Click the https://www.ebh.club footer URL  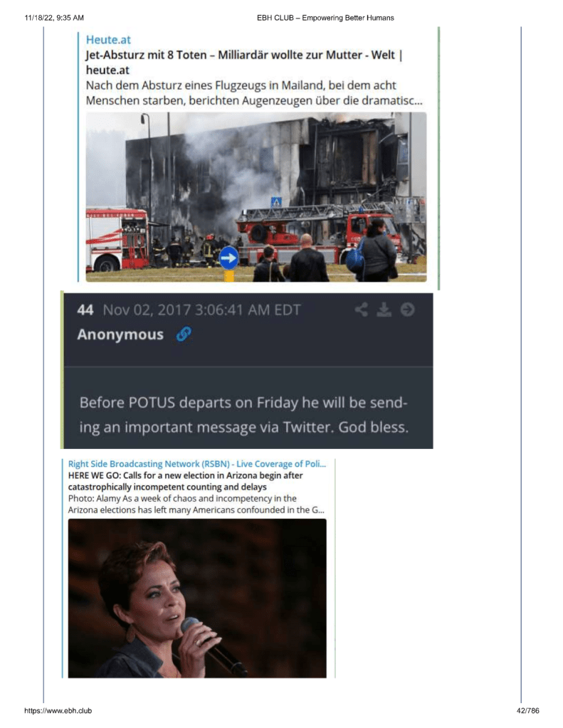58,710
